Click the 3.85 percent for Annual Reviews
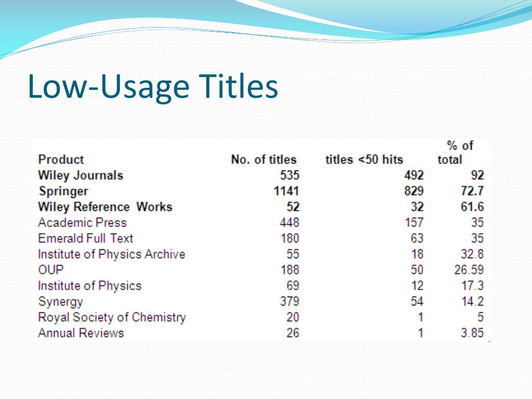The height and width of the screenshot is (399, 532). click(472, 333)
